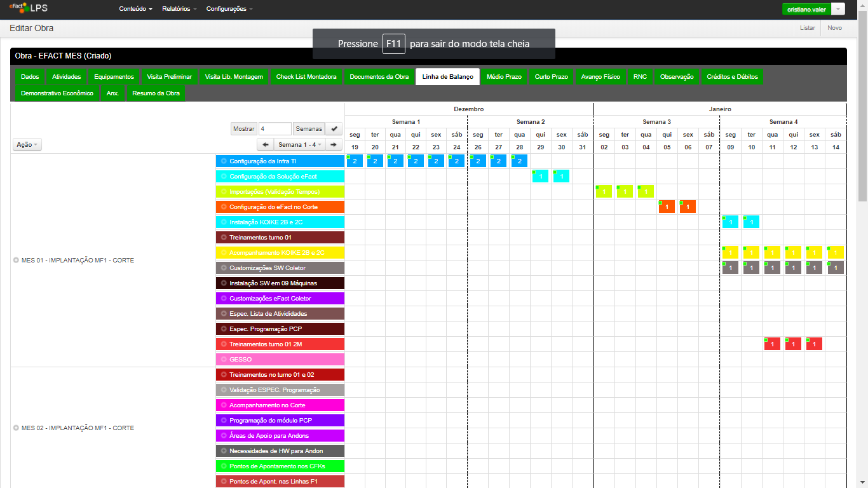Confirm weeks count with checkmark button

coord(334,129)
